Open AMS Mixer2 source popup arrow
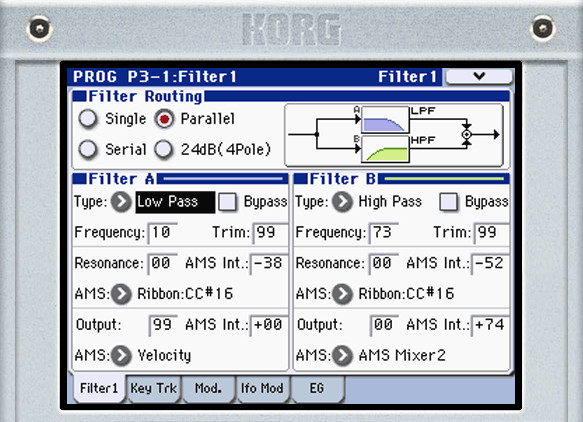Image resolution: width=583 pixels, height=422 pixels. [342, 355]
